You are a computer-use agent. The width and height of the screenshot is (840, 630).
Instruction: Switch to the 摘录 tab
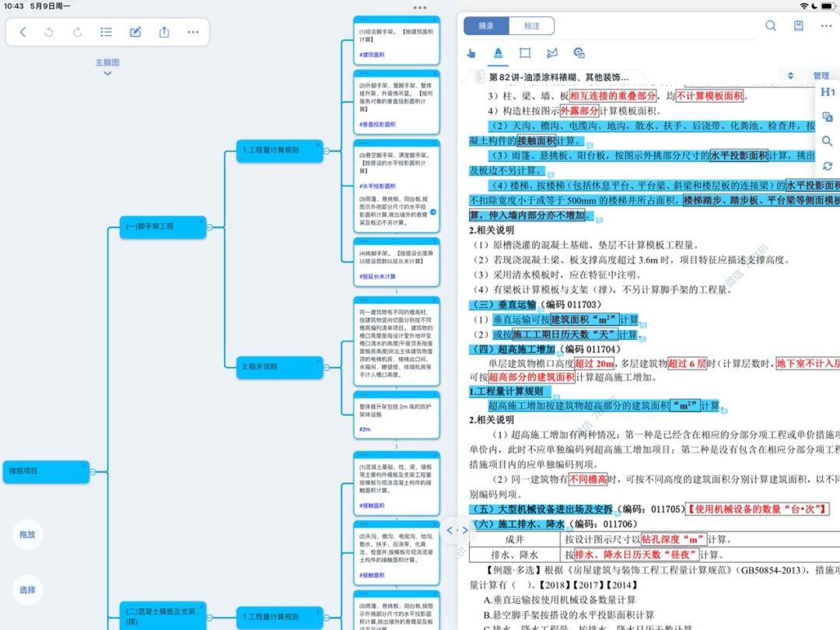tap(488, 26)
